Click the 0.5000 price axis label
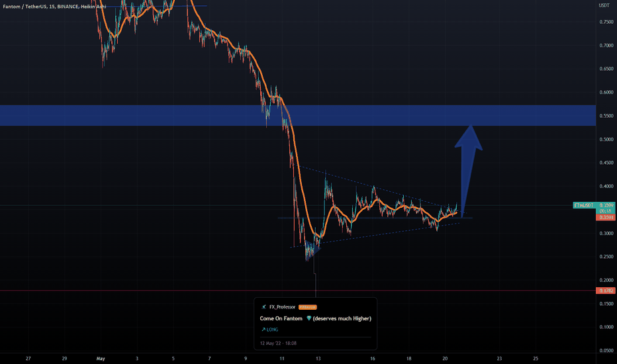 pyautogui.click(x=606, y=139)
